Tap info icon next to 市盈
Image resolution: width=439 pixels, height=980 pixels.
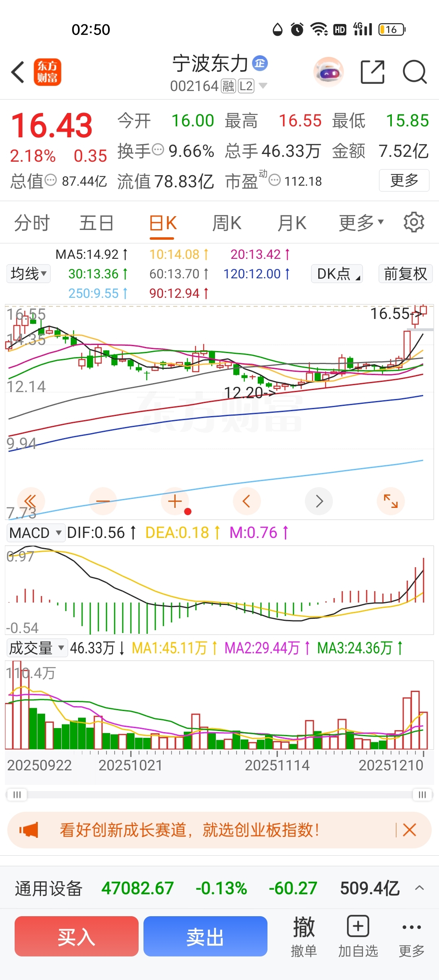pyautogui.click(x=275, y=180)
